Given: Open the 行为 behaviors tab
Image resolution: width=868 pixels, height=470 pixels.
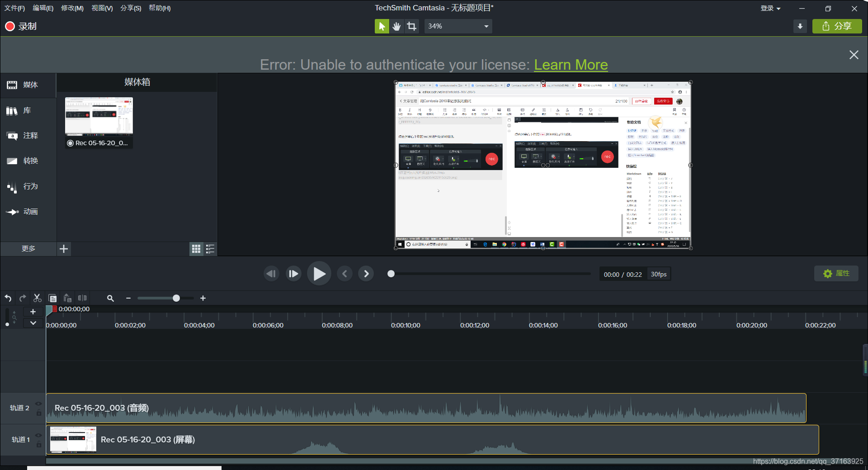Looking at the screenshot, I should (x=28, y=186).
